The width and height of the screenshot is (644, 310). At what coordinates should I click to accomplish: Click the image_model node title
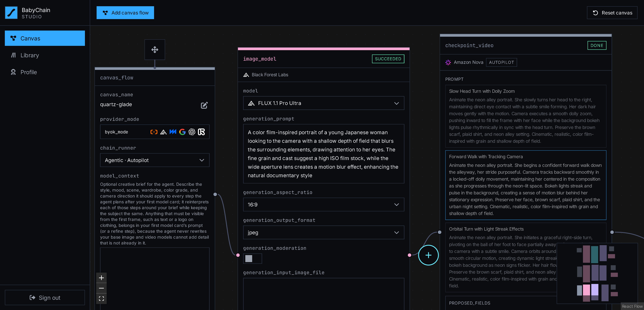point(260,59)
